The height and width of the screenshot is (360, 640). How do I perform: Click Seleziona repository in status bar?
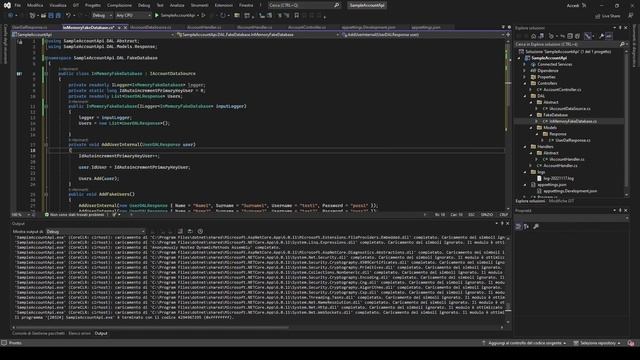[x=598, y=343]
